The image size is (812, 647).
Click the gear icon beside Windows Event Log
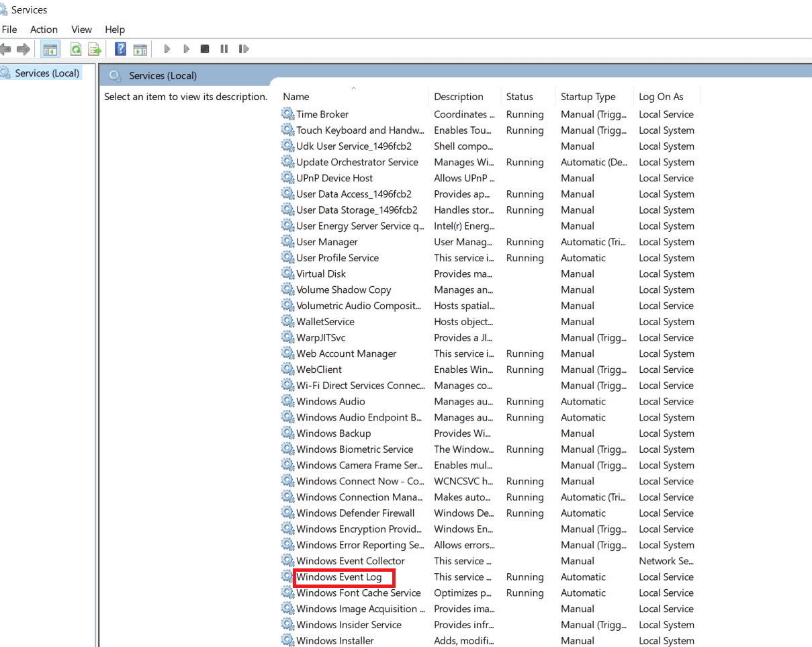click(287, 577)
